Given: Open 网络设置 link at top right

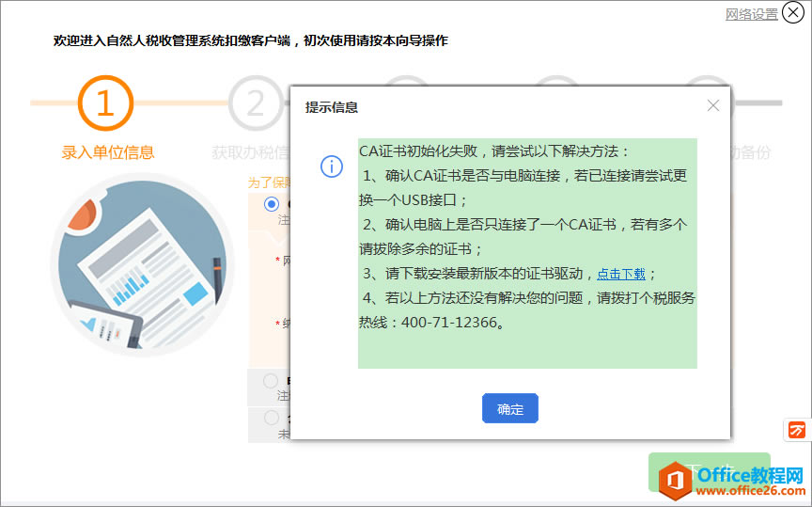Looking at the screenshot, I should coord(752,14).
